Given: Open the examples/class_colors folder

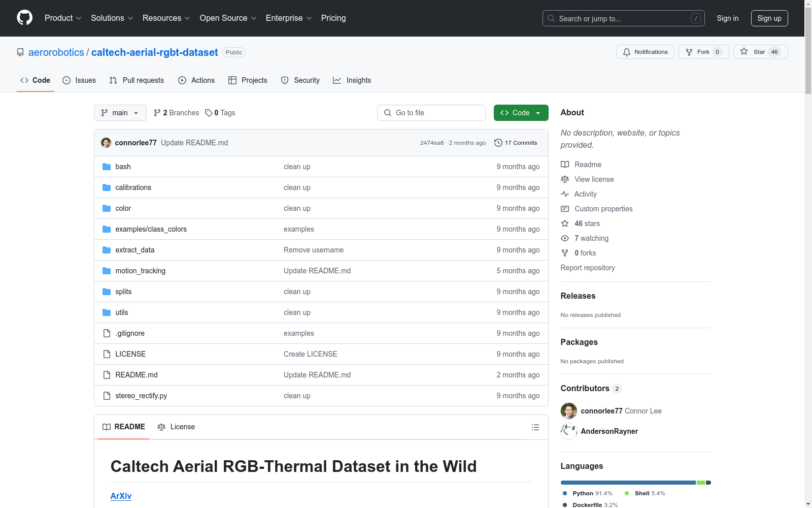Looking at the screenshot, I should click(151, 229).
